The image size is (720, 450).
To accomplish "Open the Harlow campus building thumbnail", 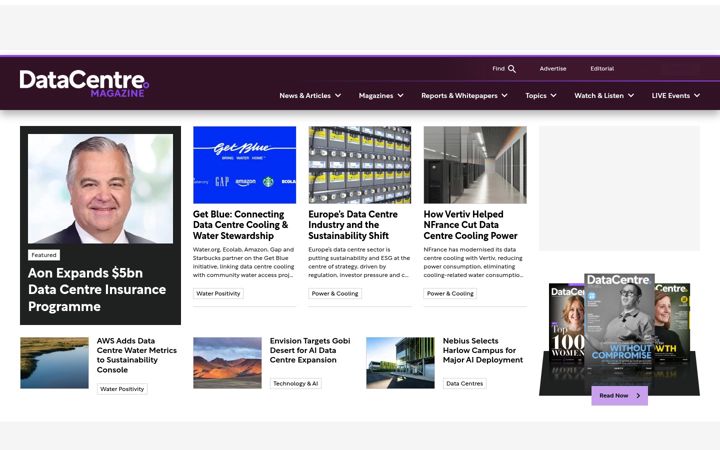I will point(400,363).
